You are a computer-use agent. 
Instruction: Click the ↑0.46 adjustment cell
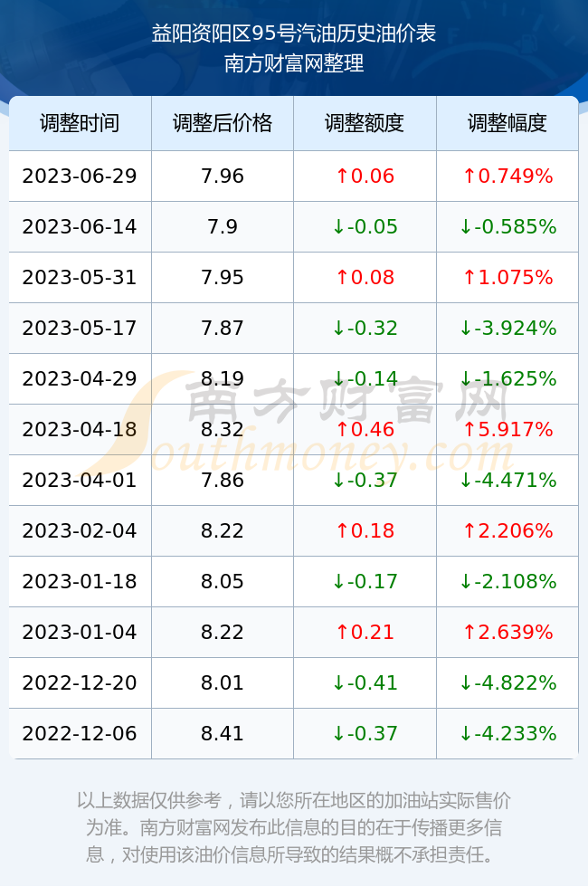(x=365, y=429)
